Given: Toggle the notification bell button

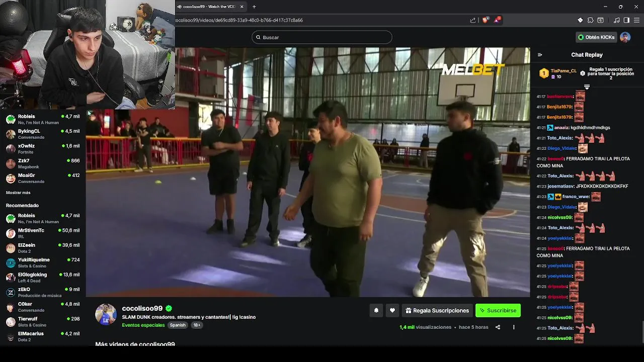Looking at the screenshot, I should (376, 311).
